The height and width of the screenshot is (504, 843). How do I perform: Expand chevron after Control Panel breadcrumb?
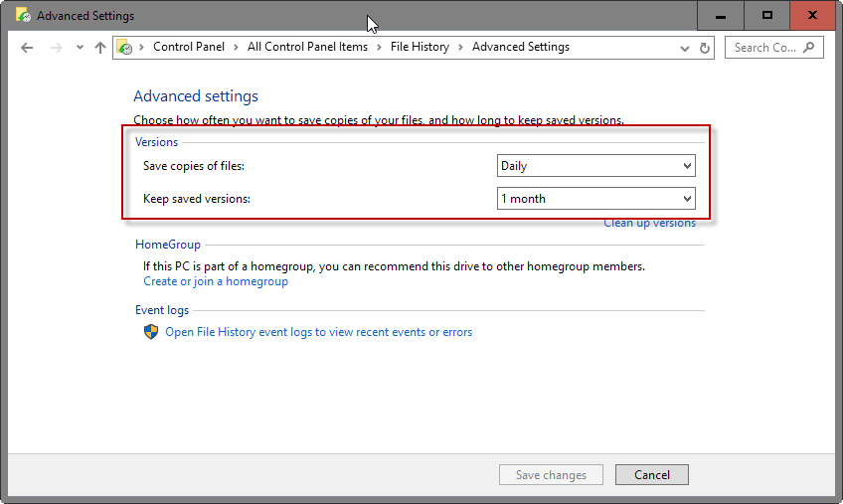tap(236, 48)
